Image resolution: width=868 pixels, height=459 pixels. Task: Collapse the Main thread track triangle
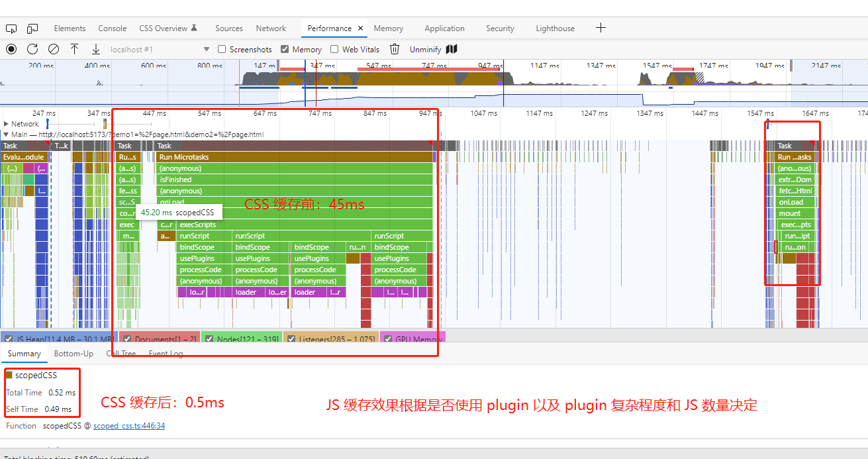6,134
